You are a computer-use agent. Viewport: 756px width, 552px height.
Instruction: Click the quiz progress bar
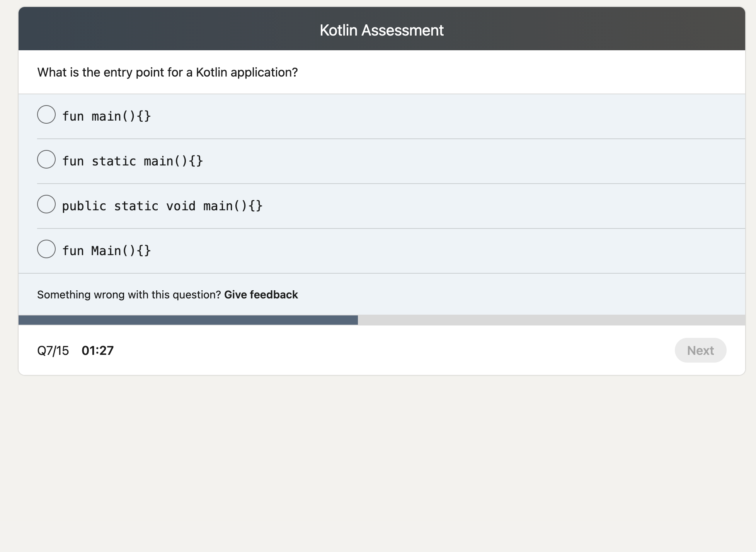(x=382, y=320)
